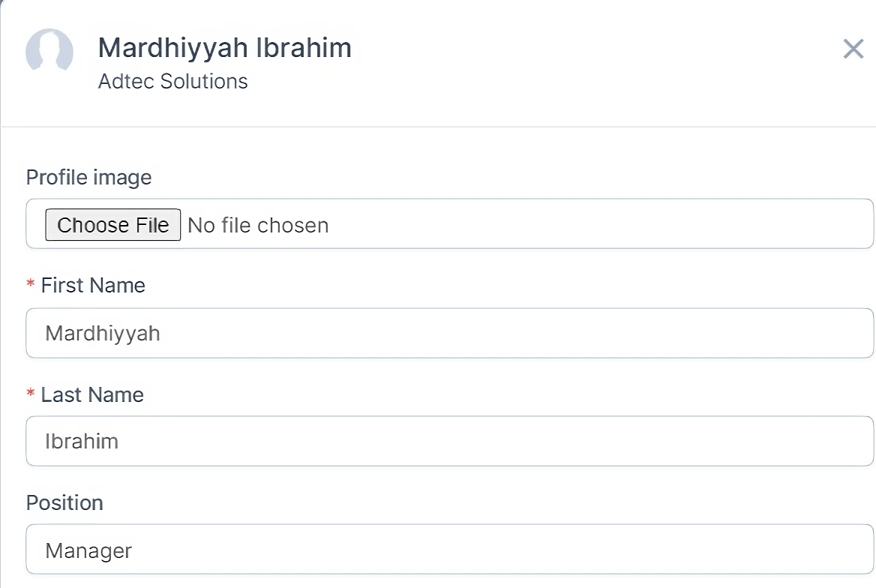Click the Last Name label
Viewport: 876px width, 588px height.
(92, 395)
